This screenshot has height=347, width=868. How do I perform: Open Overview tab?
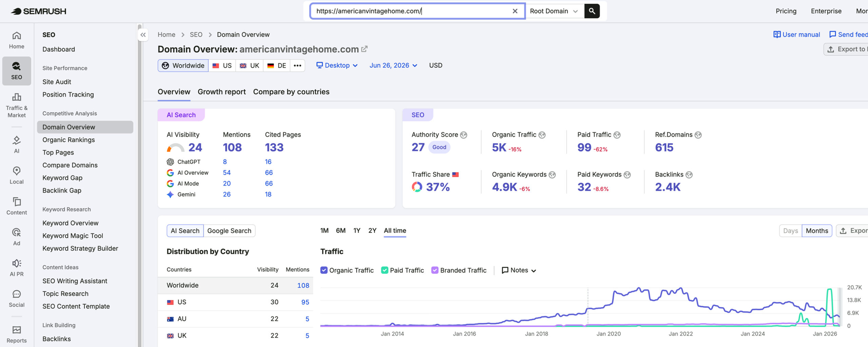[x=174, y=92]
